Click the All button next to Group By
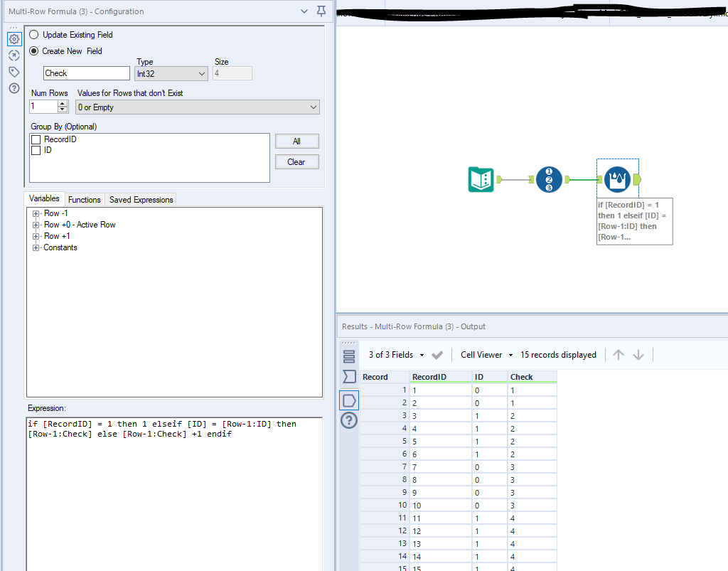 (x=296, y=141)
